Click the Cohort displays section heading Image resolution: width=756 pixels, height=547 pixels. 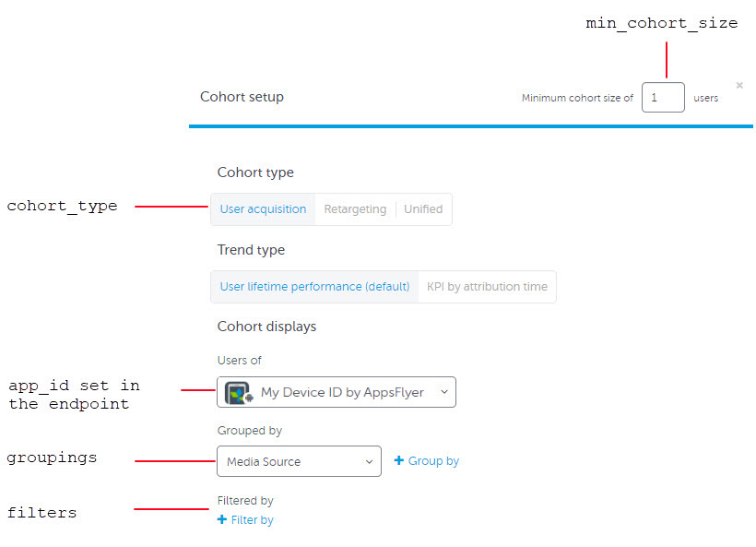click(266, 327)
